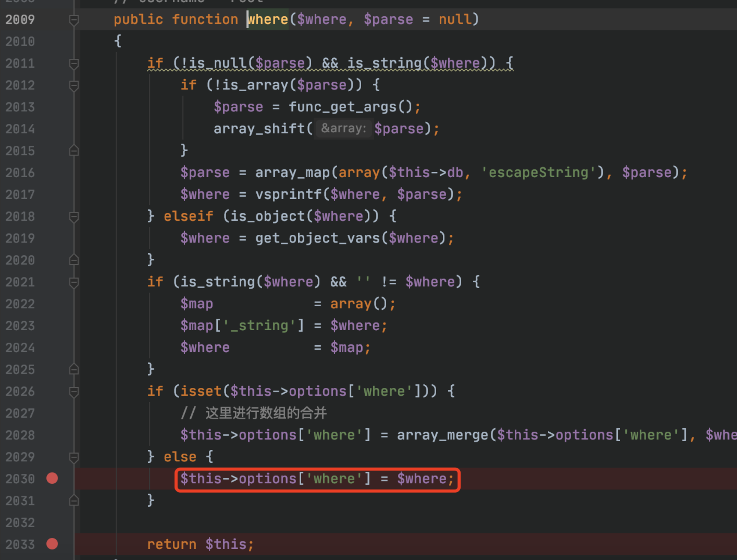737x560 pixels.
Task: Click line number 2032 in gutter
Action: tap(20, 523)
